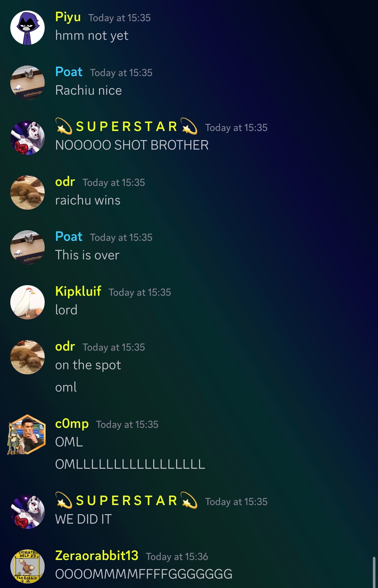Image resolution: width=378 pixels, height=588 pixels.
Task: Open Poat's avatar beside 'This is over'
Action: (x=27, y=247)
